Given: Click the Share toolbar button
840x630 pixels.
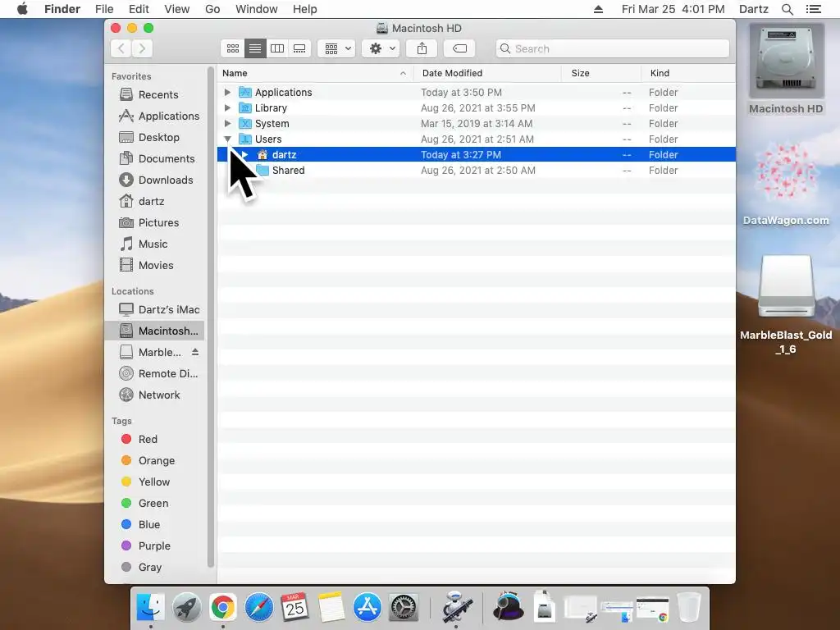Looking at the screenshot, I should 422,48.
